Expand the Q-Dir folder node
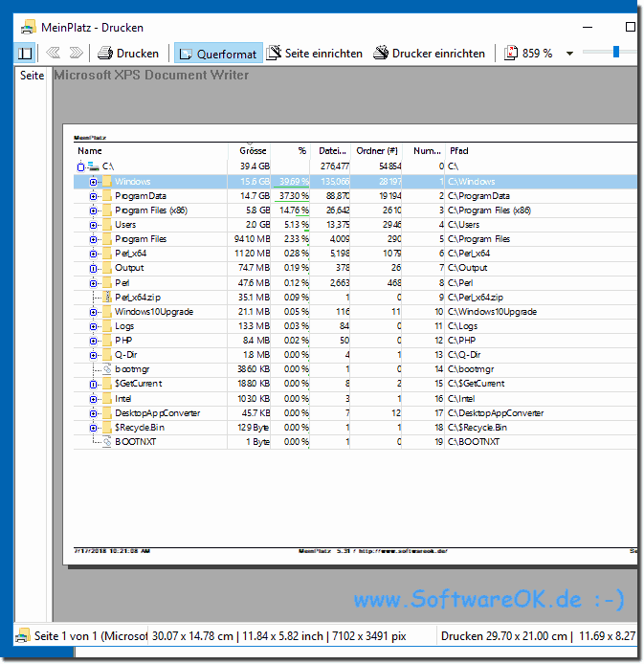The image size is (644, 664). [93, 355]
